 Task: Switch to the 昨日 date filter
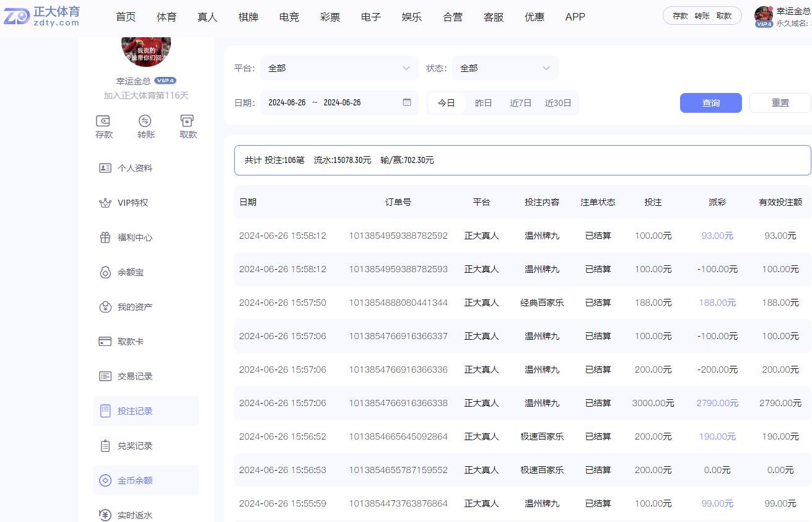[x=484, y=103]
